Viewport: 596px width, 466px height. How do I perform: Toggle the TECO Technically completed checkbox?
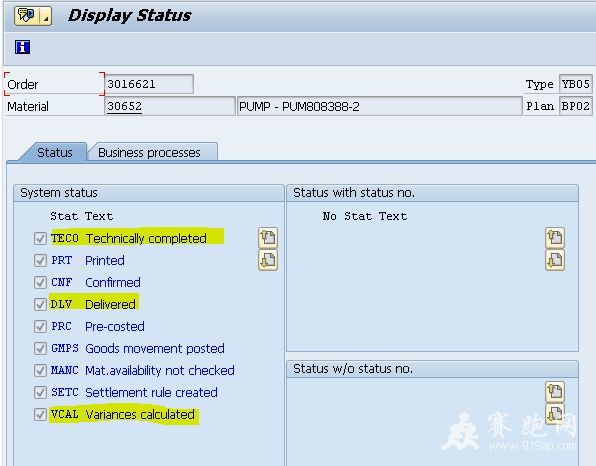[x=40, y=239]
